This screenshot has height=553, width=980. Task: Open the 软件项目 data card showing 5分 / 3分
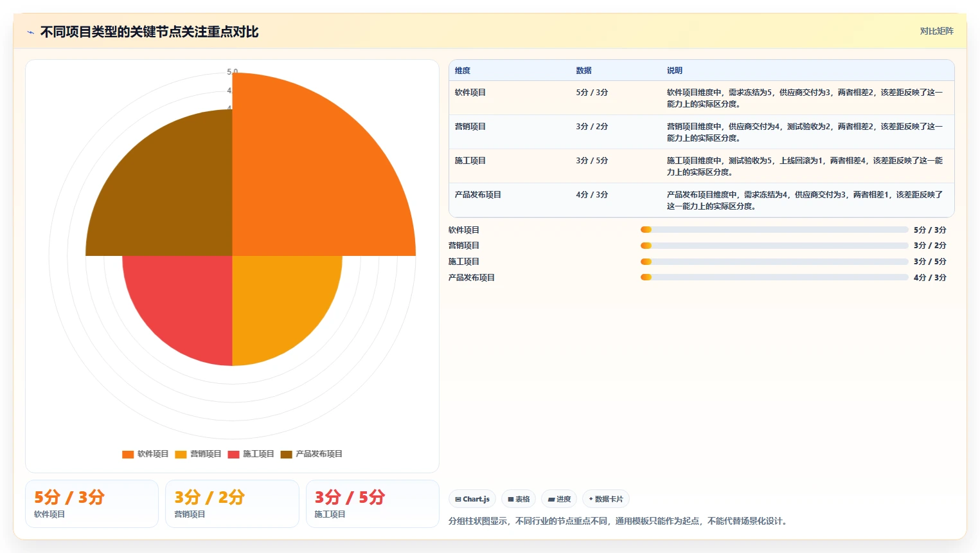click(92, 504)
